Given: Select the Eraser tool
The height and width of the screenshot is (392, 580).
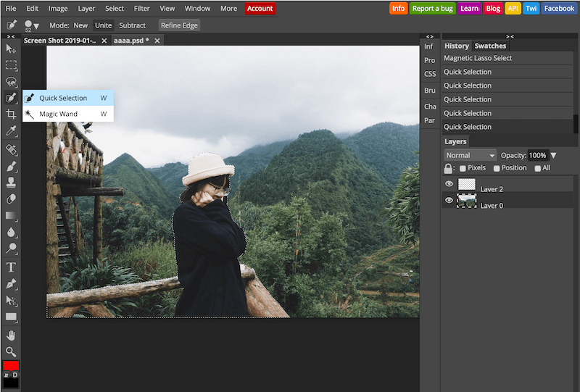Looking at the screenshot, I should (11, 199).
